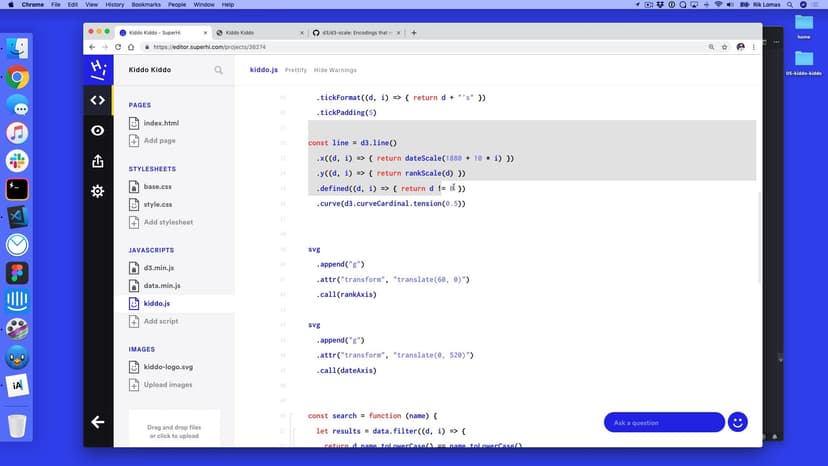Click the eye preview icon in sidebar
The width and height of the screenshot is (828, 466).
[97, 131]
